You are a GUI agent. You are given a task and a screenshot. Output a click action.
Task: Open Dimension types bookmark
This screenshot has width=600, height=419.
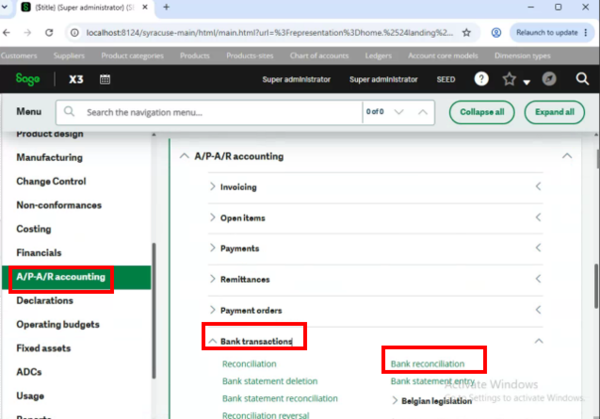522,56
